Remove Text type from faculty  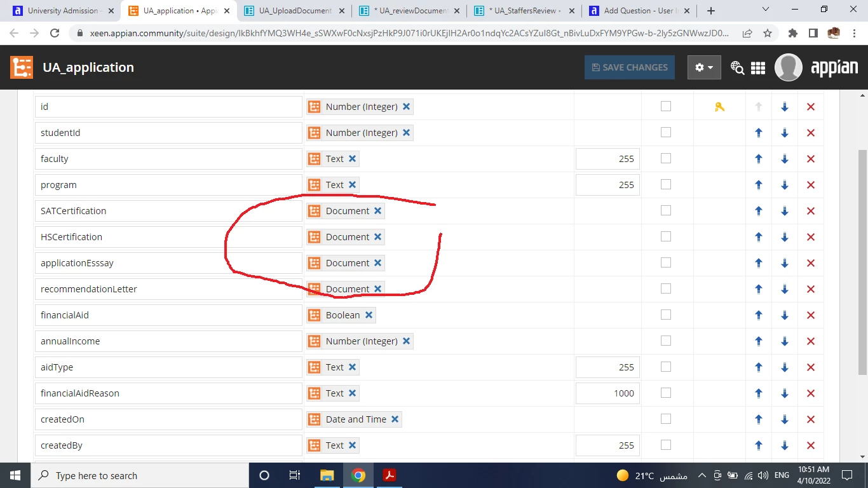point(352,159)
